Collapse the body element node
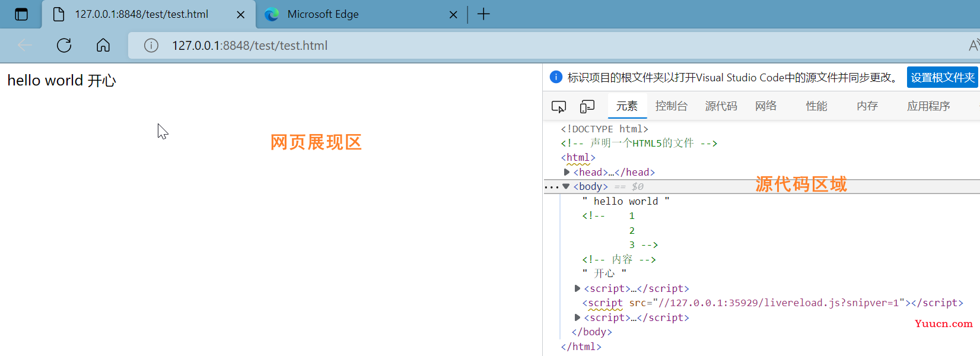The width and height of the screenshot is (980, 356). tap(566, 186)
